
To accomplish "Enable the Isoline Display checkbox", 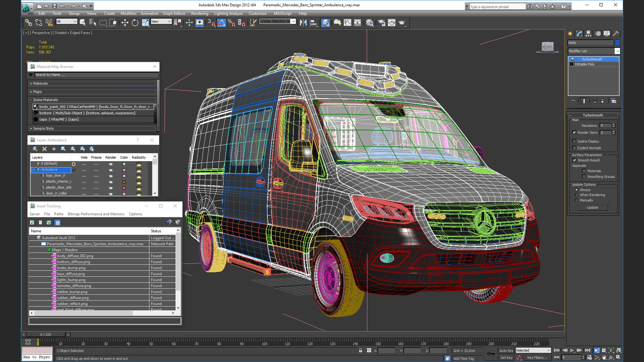I will [x=574, y=141].
